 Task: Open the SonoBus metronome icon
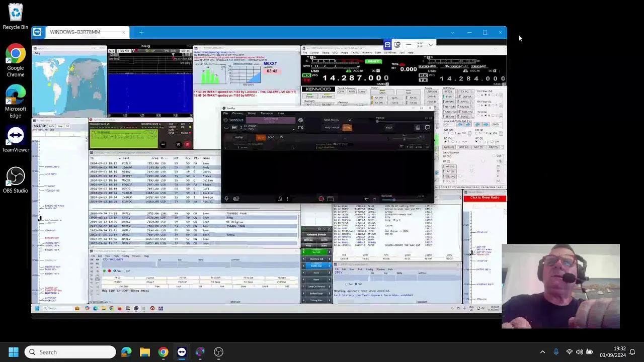click(280, 199)
